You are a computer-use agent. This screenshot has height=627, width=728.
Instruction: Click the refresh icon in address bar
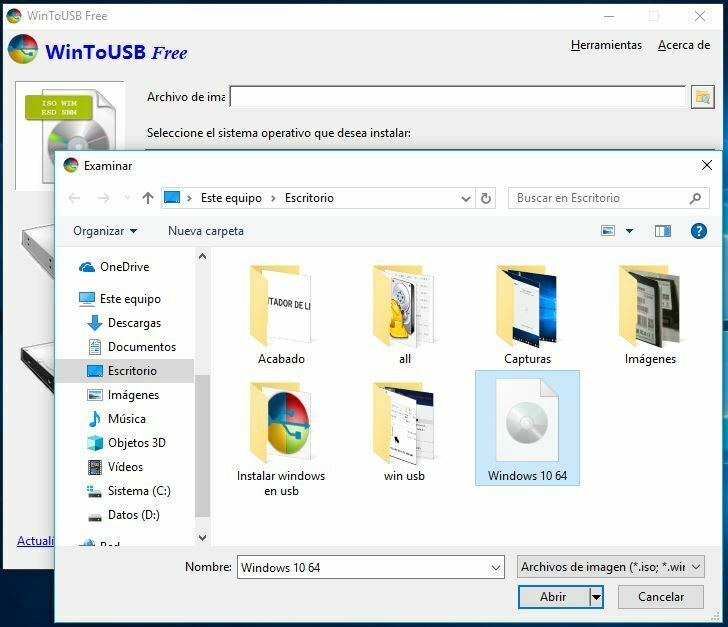click(x=486, y=198)
